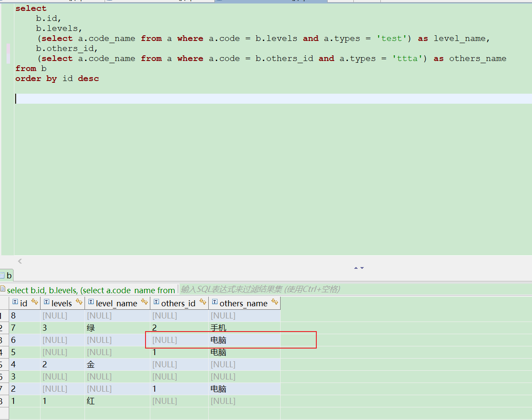Select levels cell 3 in id 7 row
Screen dimensions: 532x420
pyautogui.click(x=62, y=328)
